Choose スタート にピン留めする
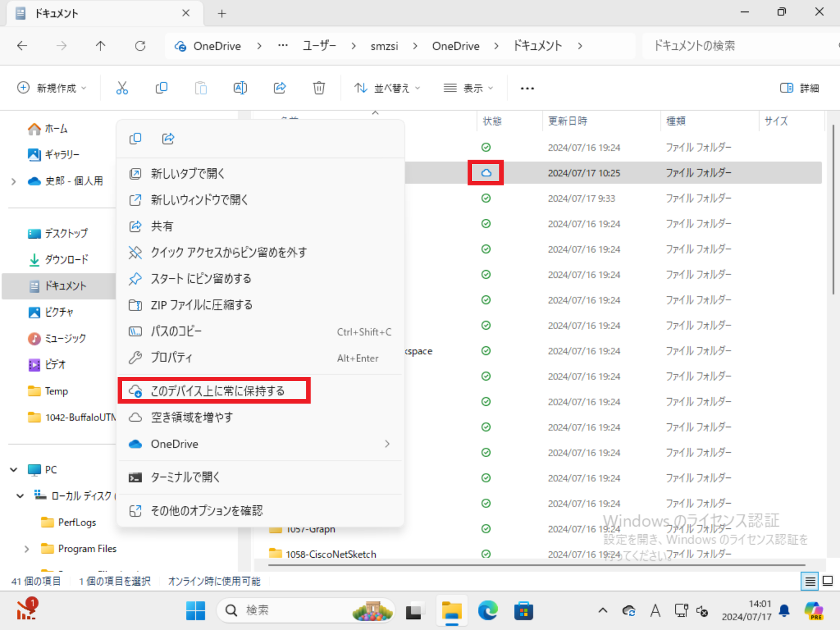 pyautogui.click(x=260, y=279)
